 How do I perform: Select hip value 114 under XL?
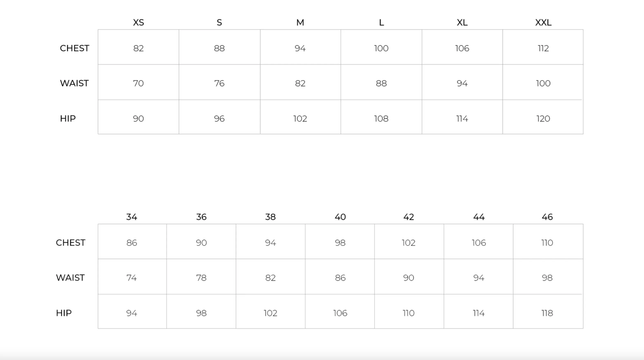pyautogui.click(x=462, y=119)
